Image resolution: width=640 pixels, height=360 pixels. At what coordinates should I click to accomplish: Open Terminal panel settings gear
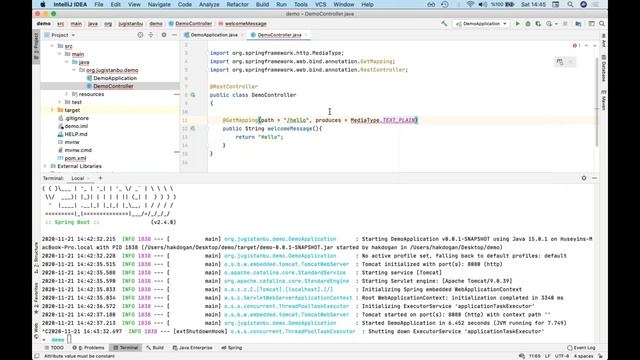(584, 178)
